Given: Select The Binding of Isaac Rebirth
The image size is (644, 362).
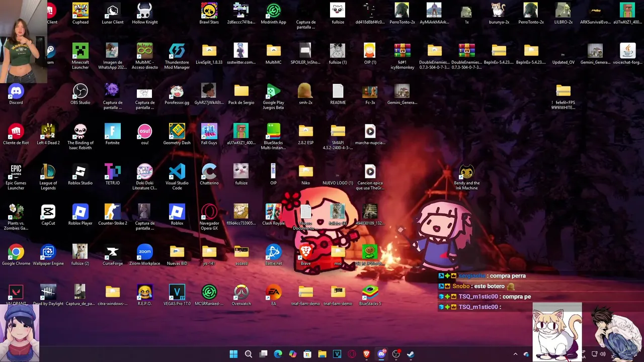Looking at the screenshot, I should [80, 137].
